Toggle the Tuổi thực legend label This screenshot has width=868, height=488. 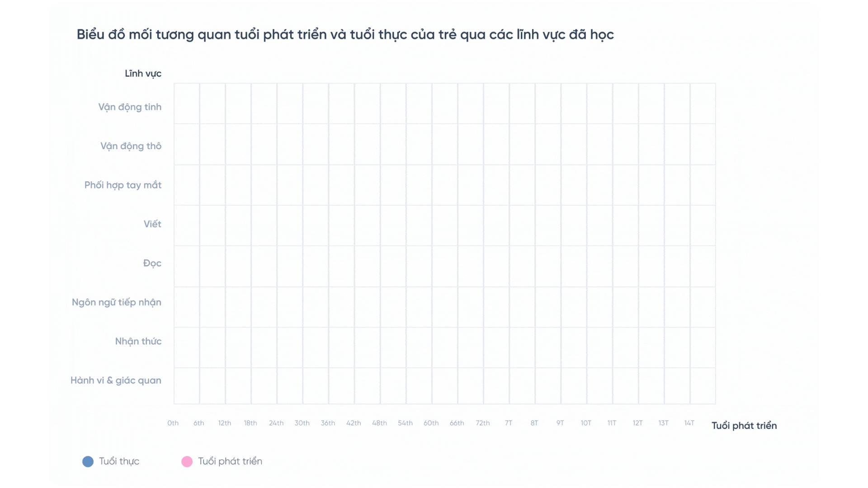(119, 461)
